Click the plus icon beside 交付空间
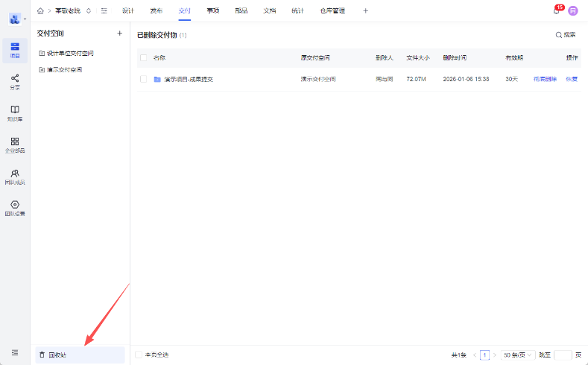 coord(119,34)
